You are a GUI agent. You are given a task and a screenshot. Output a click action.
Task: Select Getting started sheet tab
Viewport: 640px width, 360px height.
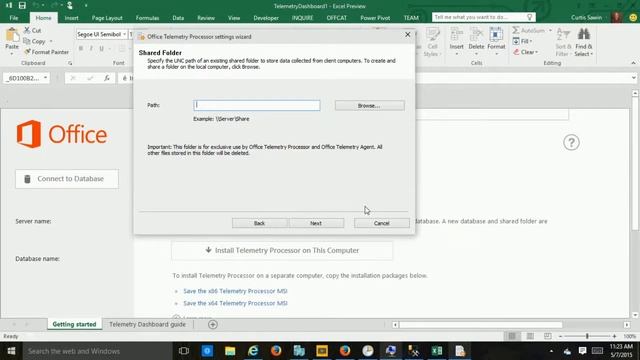tap(74, 324)
